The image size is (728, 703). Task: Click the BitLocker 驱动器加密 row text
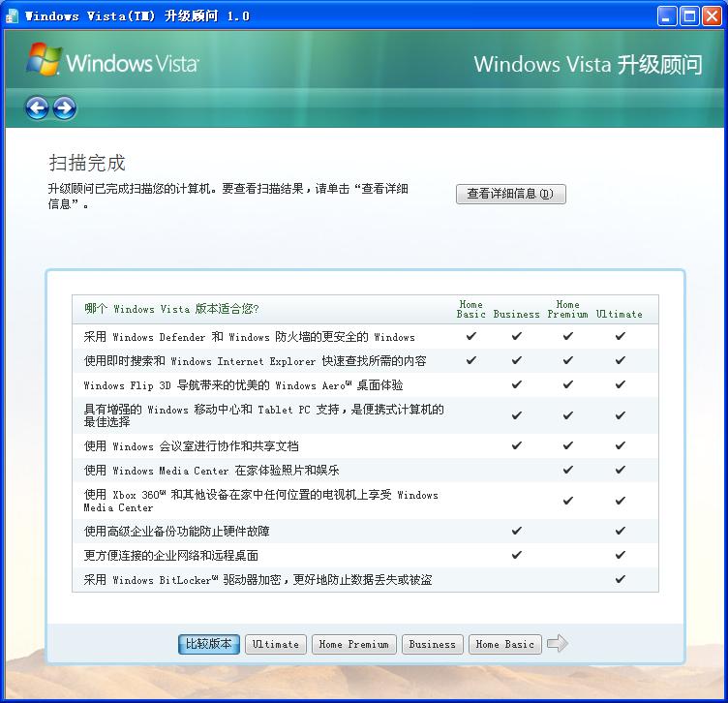point(258,579)
